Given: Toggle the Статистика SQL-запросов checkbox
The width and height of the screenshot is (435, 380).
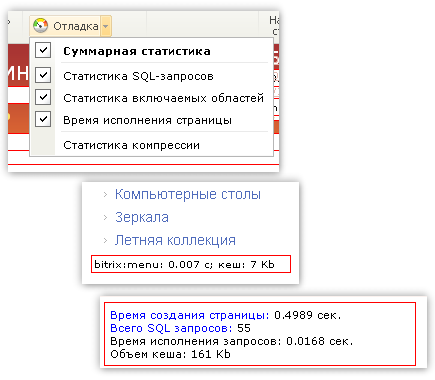Looking at the screenshot, I should pyautogui.click(x=43, y=75).
